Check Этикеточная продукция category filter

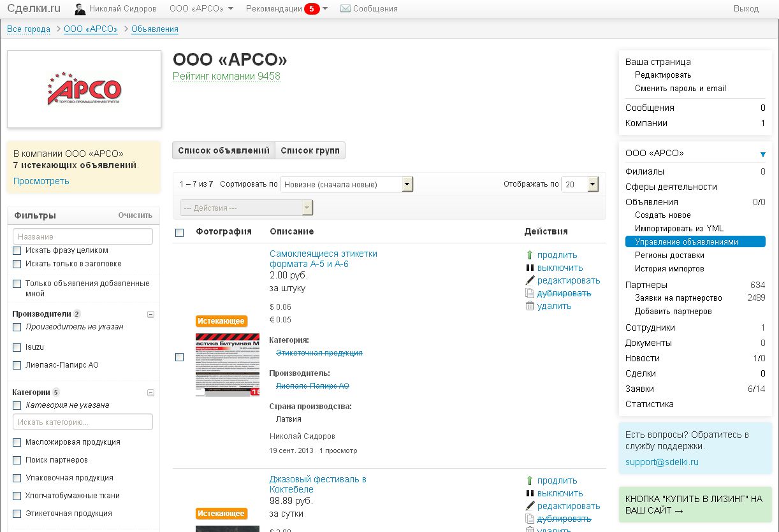click(17, 514)
